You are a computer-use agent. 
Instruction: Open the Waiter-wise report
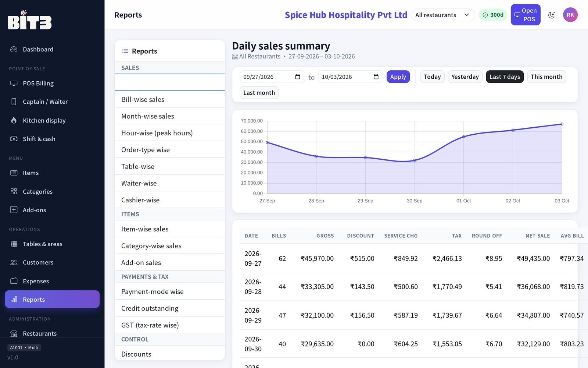[x=170, y=183]
